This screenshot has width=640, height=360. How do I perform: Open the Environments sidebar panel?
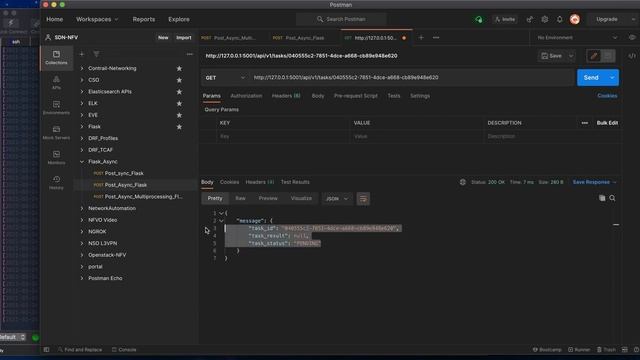tap(56, 107)
